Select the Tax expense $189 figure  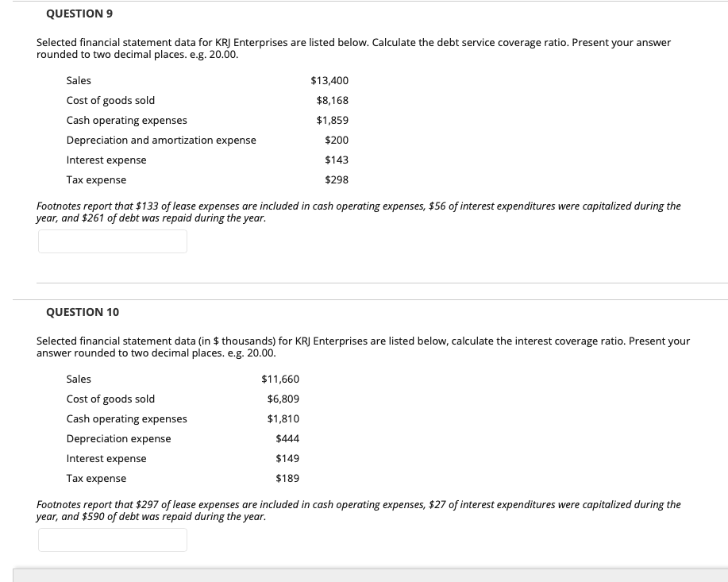[x=287, y=478]
